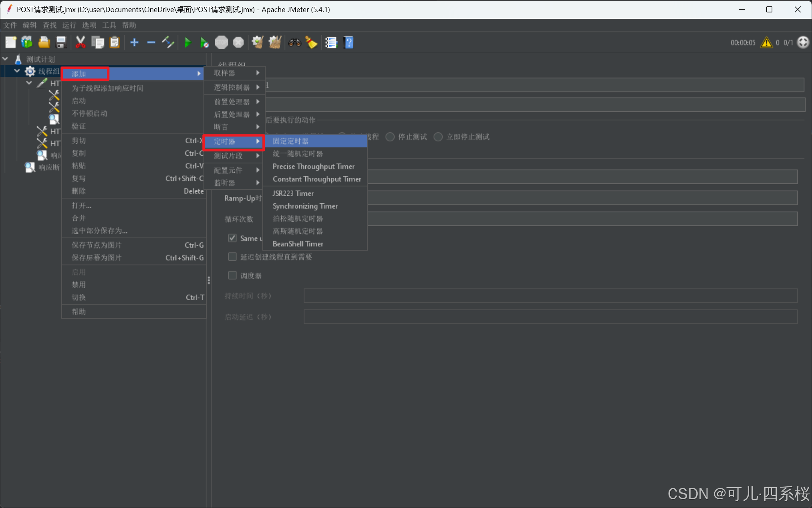812x508 pixels.
Task: Click the Function helper list icon
Action: (x=331, y=42)
